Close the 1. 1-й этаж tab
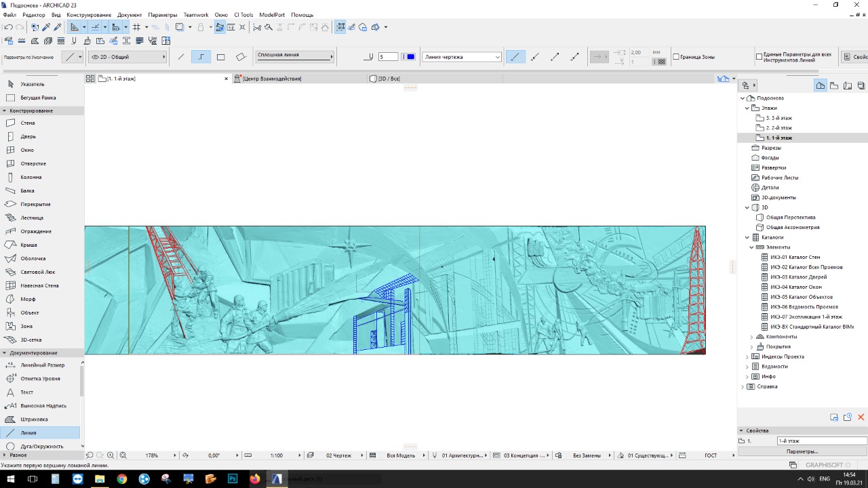The height and width of the screenshot is (488, 868). 226,79
